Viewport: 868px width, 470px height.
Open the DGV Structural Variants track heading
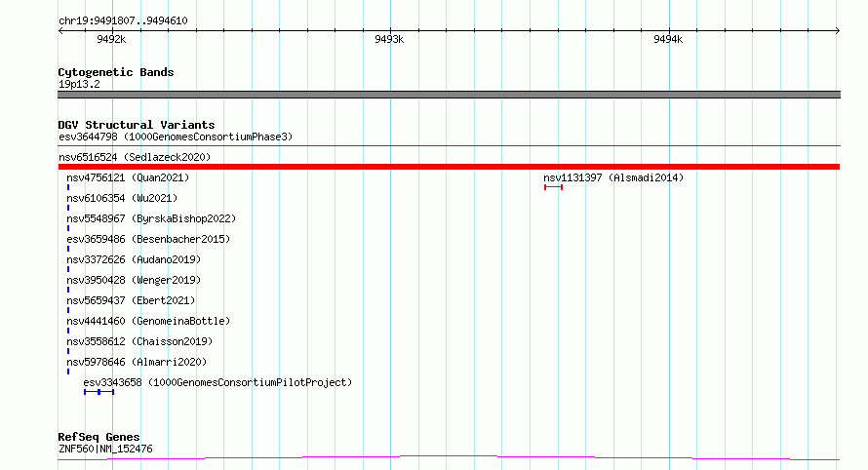pyautogui.click(x=137, y=125)
